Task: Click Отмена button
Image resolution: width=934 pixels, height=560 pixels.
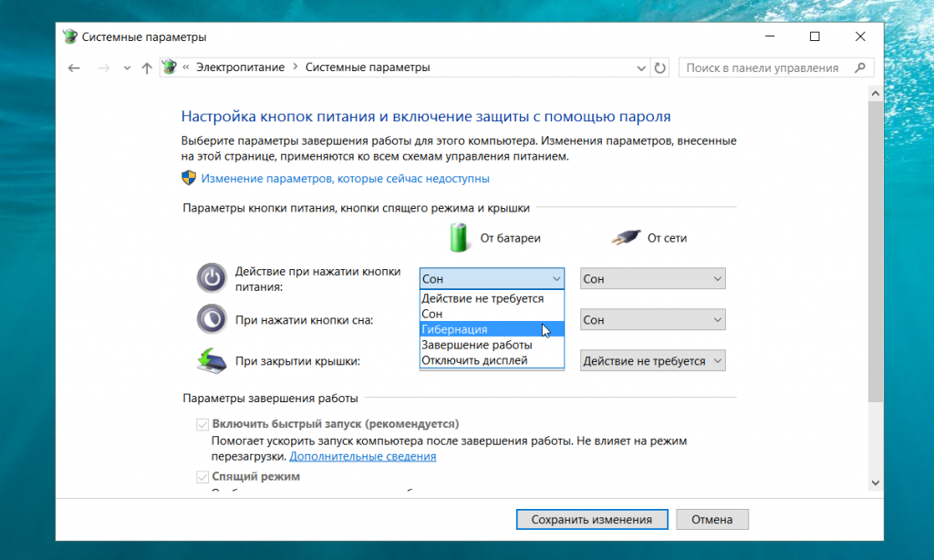Action: click(712, 520)
